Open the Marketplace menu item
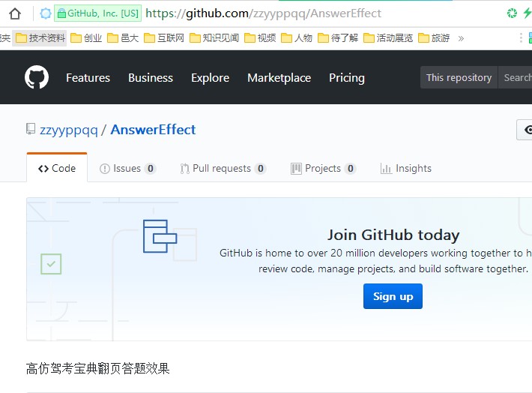532x393 pixels. coord(279,78)
